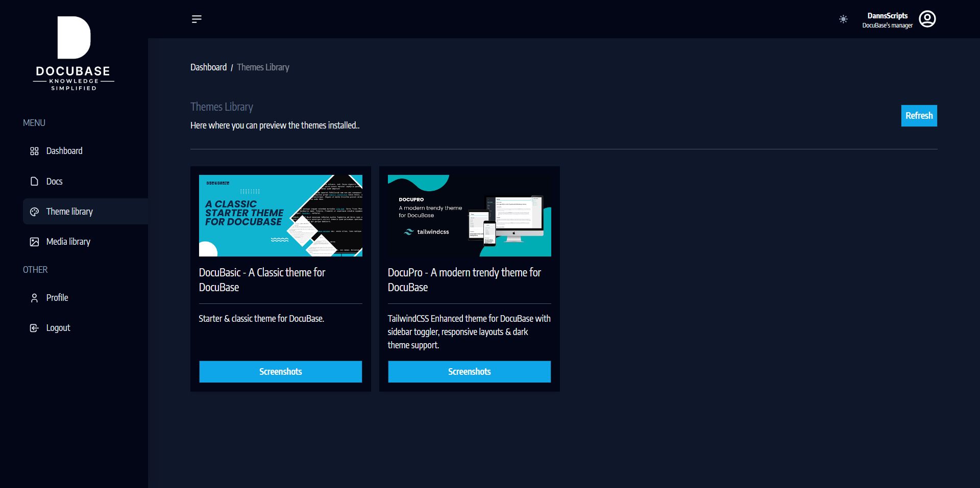980x488 pixels.
Task: Click the DocuPro theme title
Action: [464, 280]
